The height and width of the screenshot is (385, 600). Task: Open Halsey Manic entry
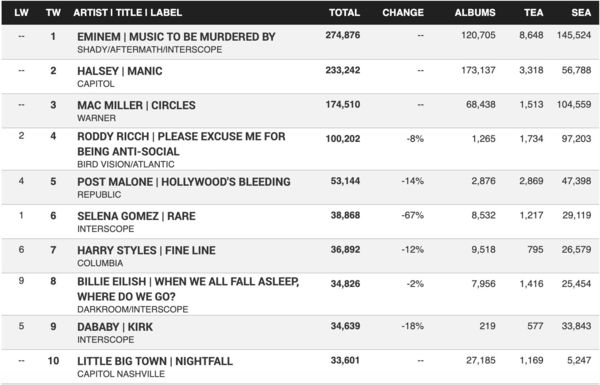119,71
